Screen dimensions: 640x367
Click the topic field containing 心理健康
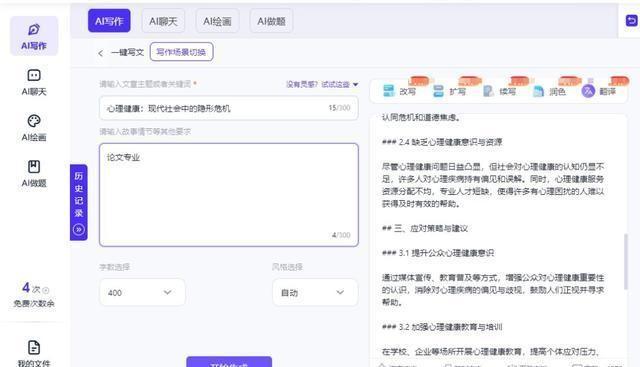(x=229, y=108)
